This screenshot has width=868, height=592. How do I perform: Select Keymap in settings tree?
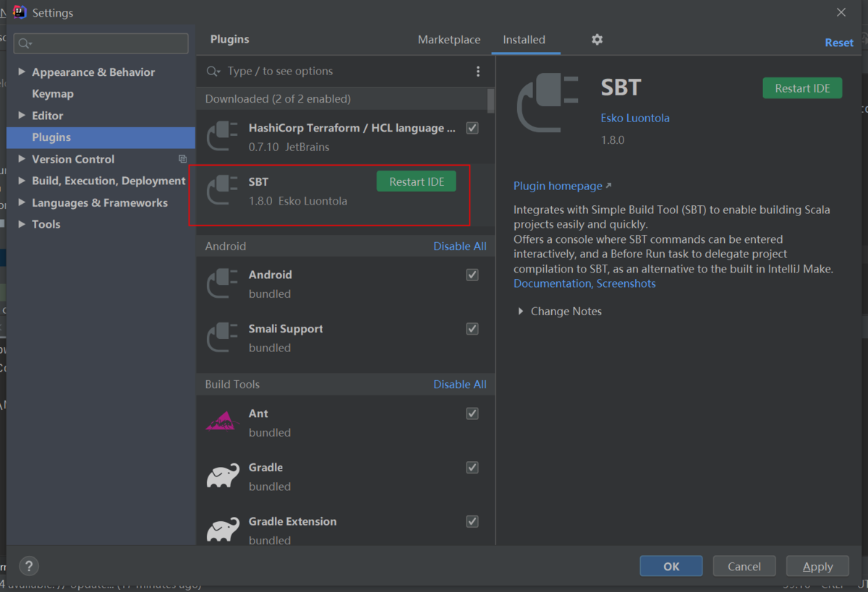(x=53, y=94)
